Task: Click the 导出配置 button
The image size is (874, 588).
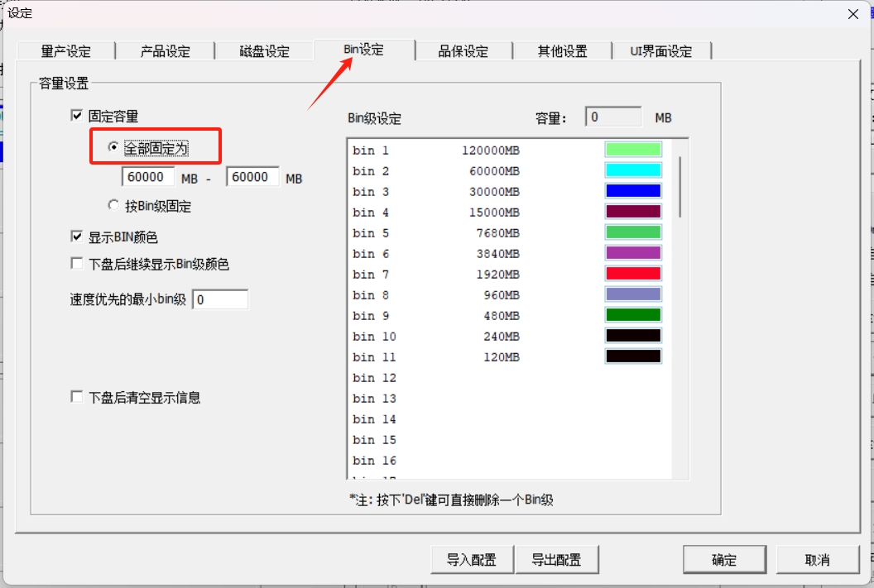Action: 558,559
